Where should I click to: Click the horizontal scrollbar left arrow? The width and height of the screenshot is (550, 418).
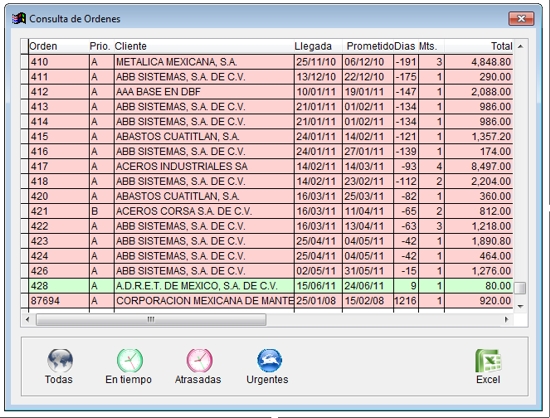(x=28, y=319)
